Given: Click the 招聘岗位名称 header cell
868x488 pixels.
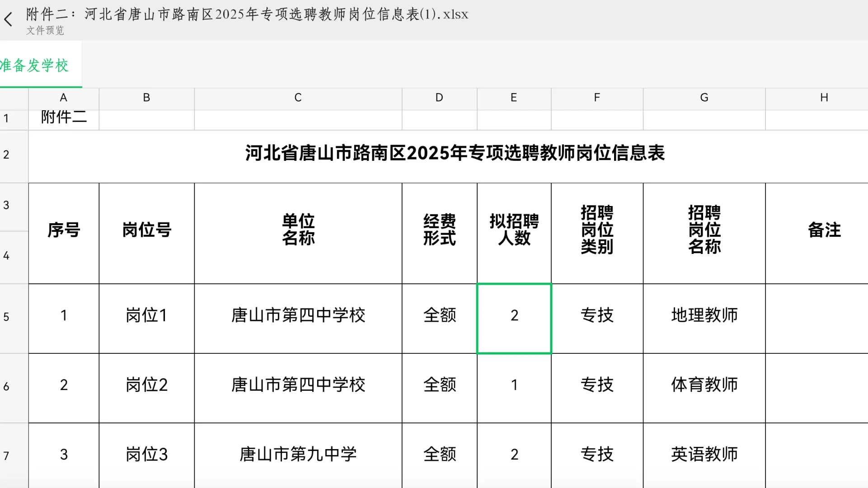Looking at the screenshot, I should click(704, 233).
